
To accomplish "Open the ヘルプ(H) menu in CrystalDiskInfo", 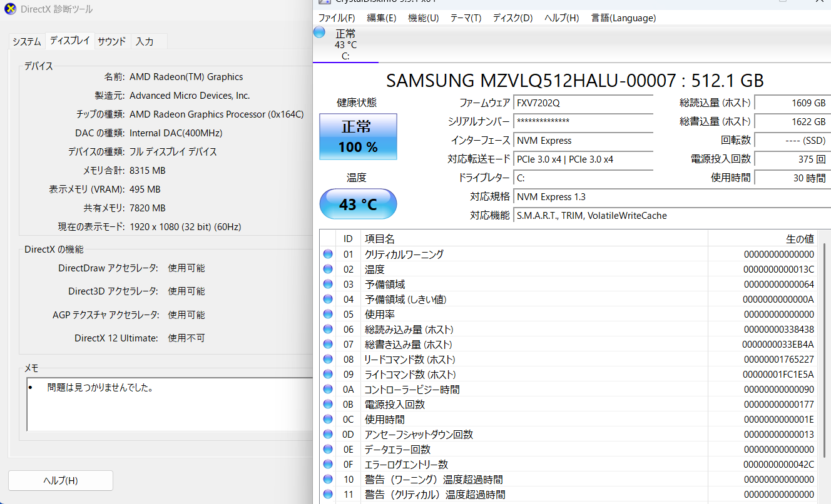I will (562, 18).
